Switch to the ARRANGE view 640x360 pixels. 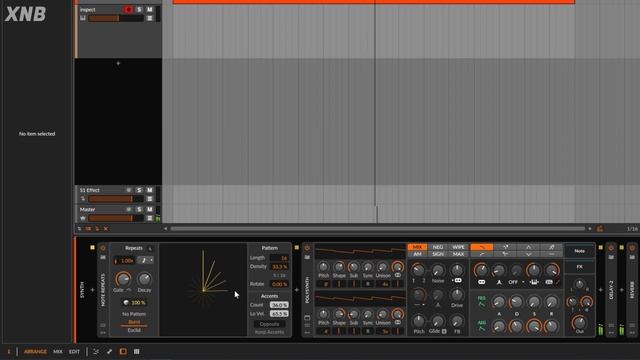(35, 351)
